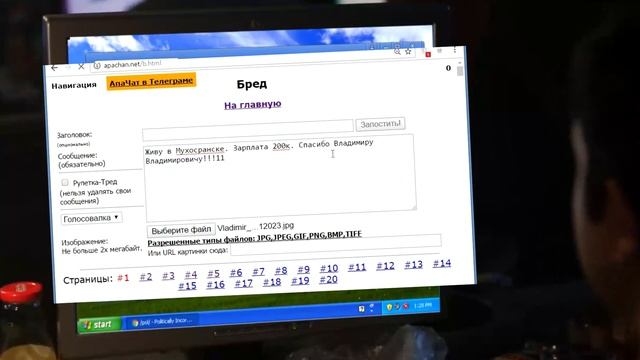Click the Навигация label
The image size is (640, 360).
[74, 85]
